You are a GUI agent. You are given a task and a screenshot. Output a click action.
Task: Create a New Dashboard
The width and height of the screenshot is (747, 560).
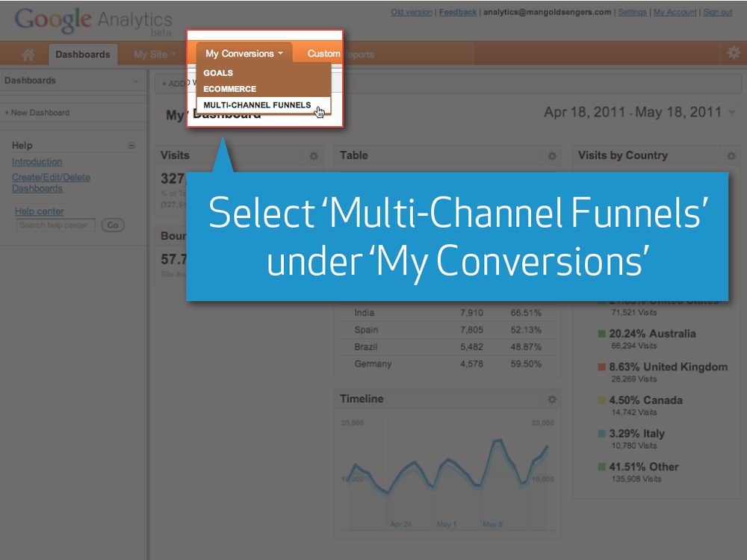tap(39, 112)
